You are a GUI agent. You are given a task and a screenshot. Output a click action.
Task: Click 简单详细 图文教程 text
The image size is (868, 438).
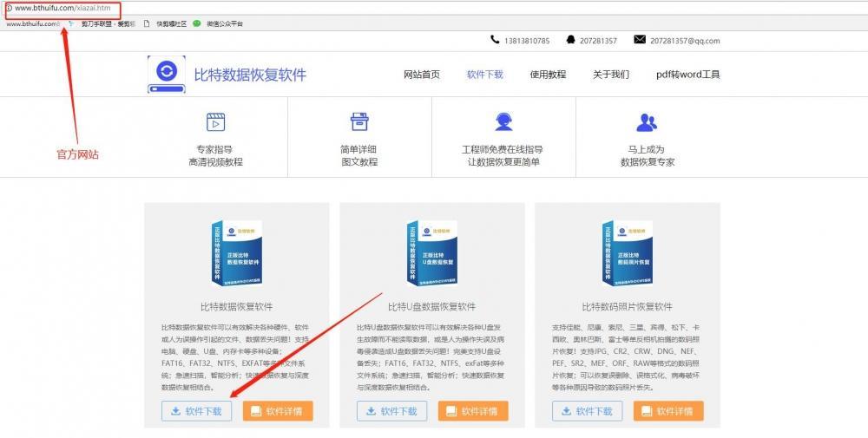[359, 156]
